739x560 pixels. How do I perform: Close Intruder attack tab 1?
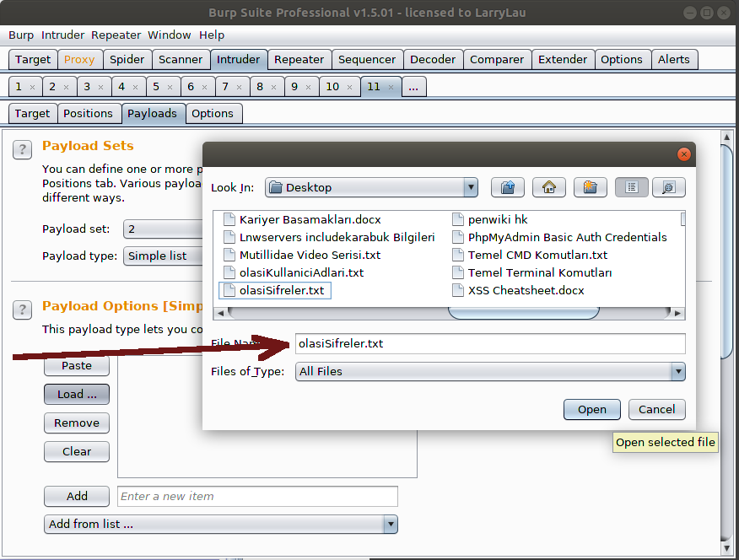[33, 87]
